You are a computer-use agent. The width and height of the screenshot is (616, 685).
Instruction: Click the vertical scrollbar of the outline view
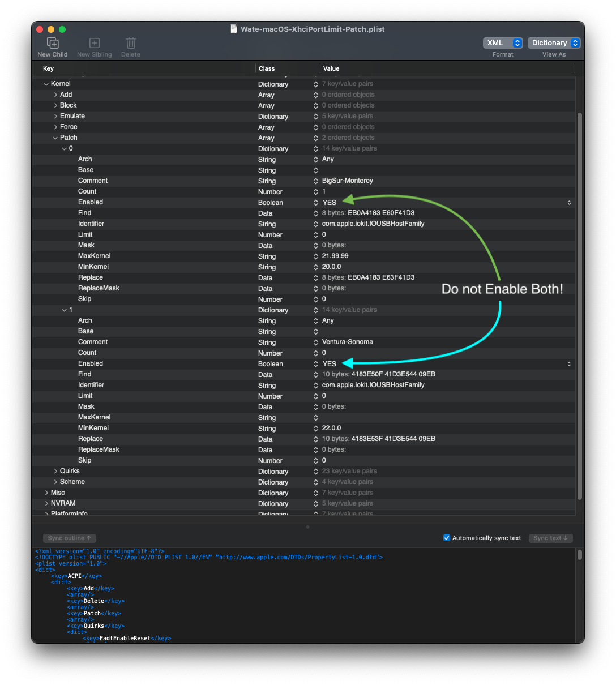[x=579, y=306]
